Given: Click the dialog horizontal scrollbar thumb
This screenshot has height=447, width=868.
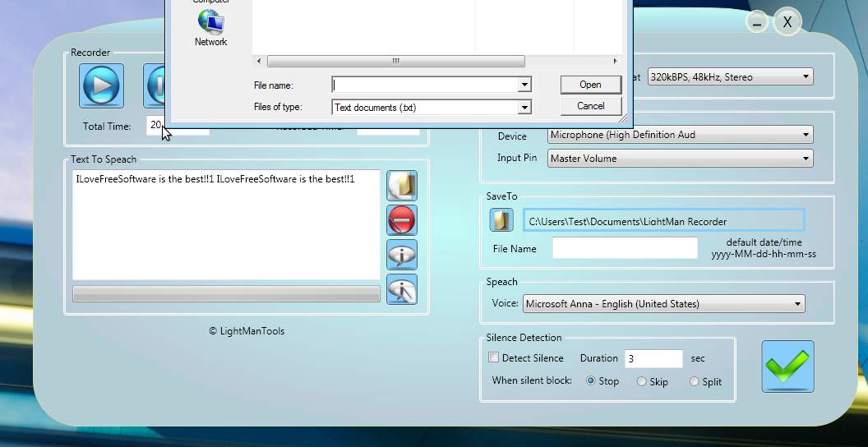Looking at the screenshot, I should [396, 61].
